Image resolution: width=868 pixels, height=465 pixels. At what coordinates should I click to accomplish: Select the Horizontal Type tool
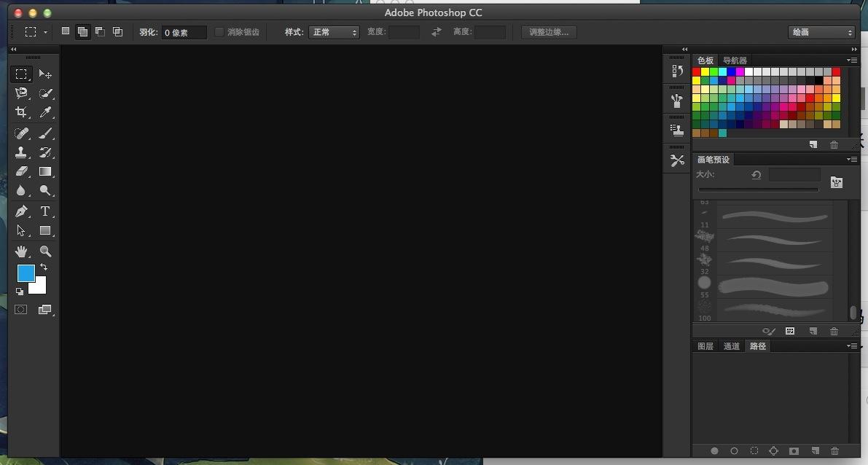pyautogui.click(x=45, y=211)
